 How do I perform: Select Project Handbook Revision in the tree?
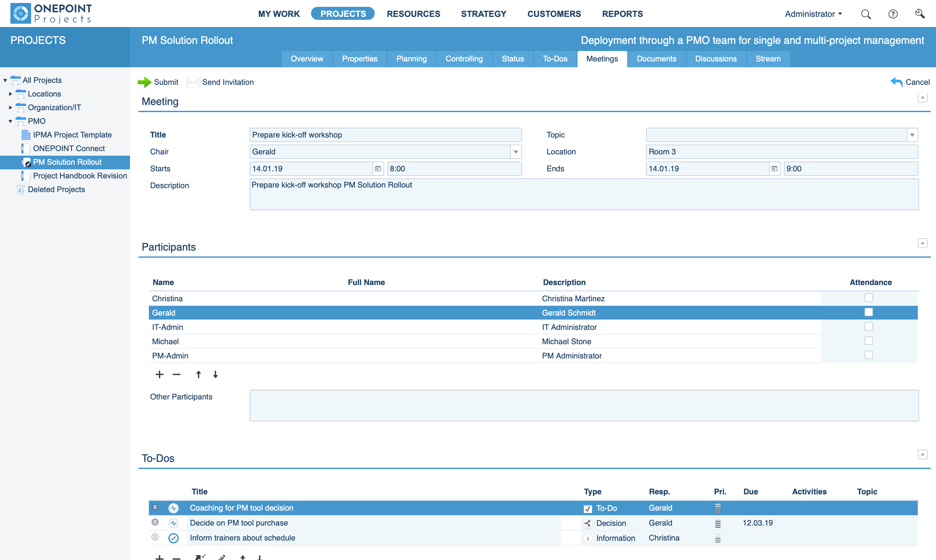pos(80,176)
